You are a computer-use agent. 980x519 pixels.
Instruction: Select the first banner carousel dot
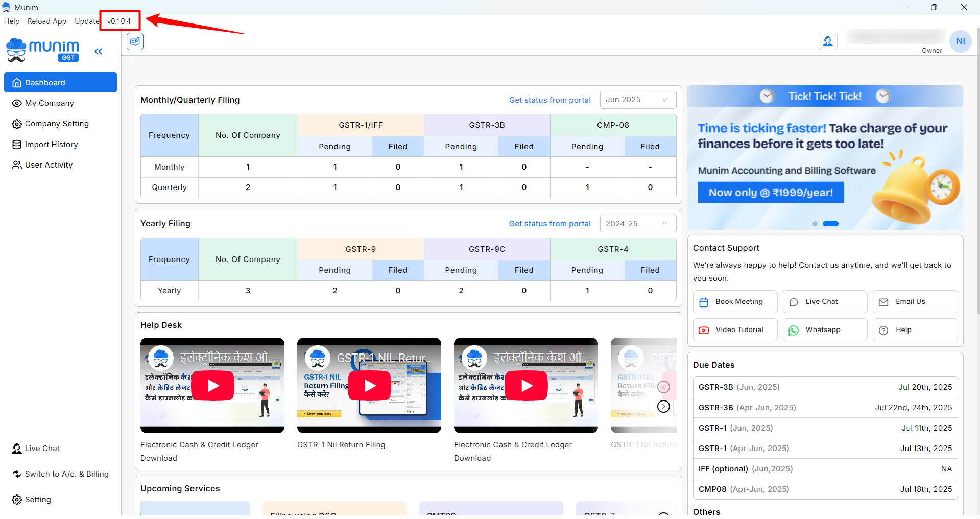click(x=815, y=224)
